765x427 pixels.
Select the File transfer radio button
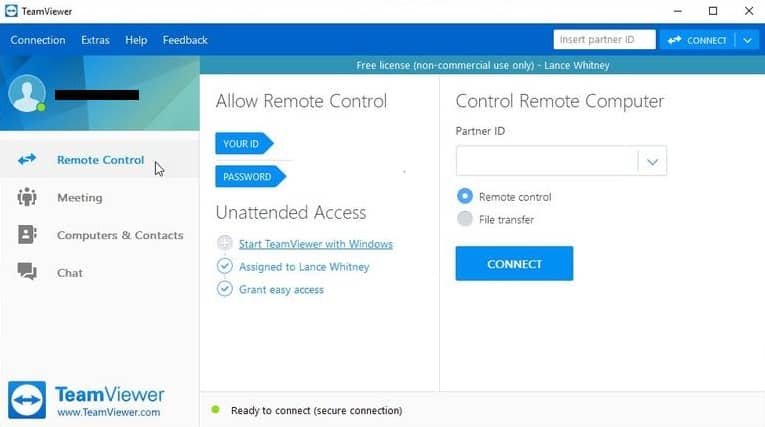(464, 219)
